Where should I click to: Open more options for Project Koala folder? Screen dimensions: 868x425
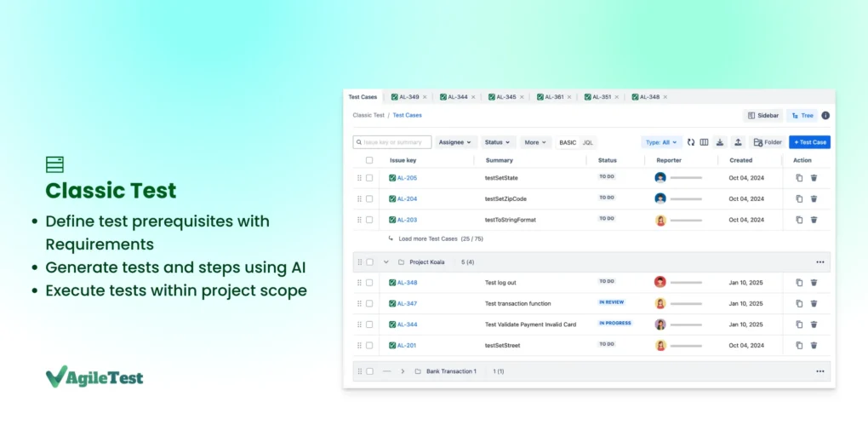[x=819, y=262]
